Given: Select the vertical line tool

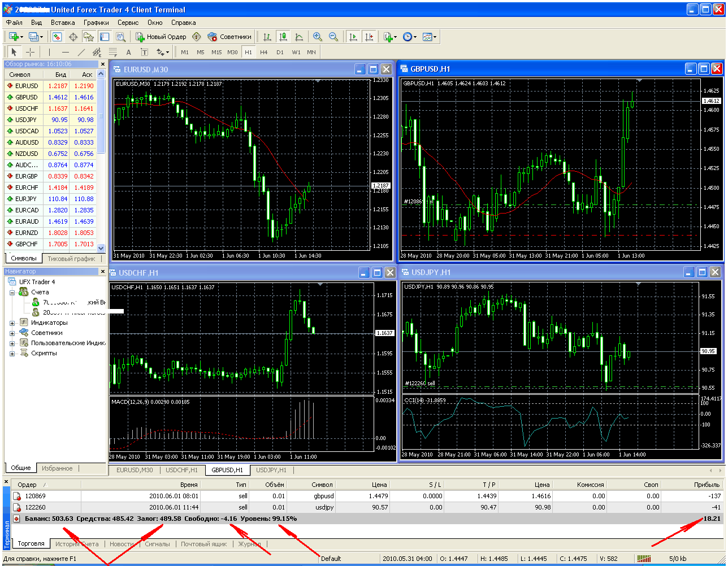Looking at the screenshot, I should (x=49, y=52).
